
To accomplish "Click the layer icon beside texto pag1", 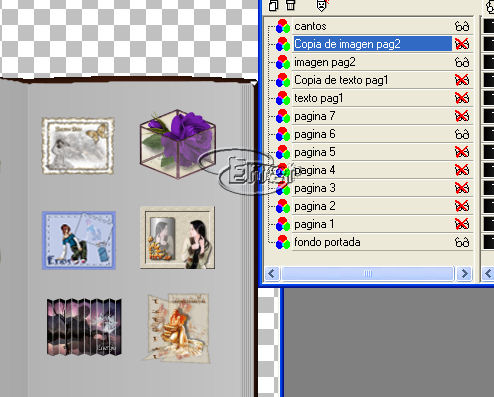I will pos(283,98).
